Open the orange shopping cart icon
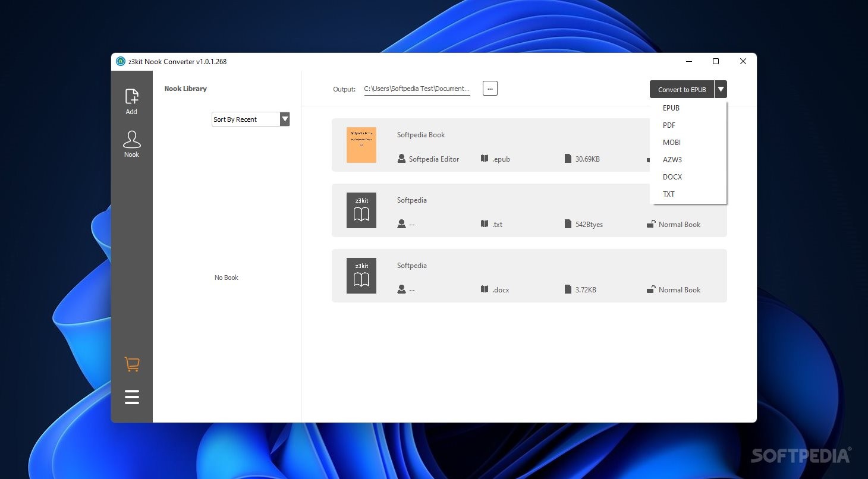The height and width of the screenshot is (479, 868). [132, 364]
